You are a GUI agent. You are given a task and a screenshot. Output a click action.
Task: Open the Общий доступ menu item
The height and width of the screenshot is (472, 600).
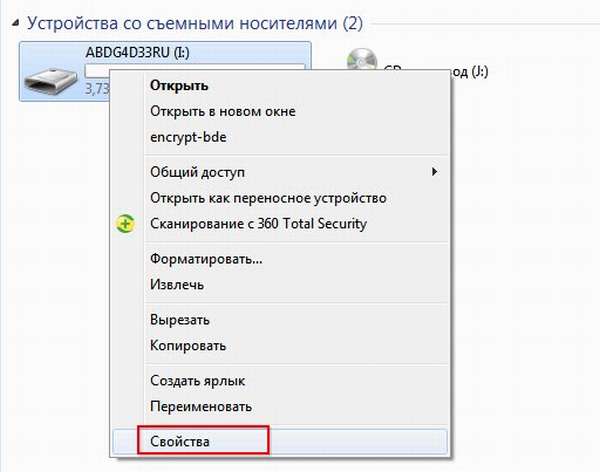(197, 172)
